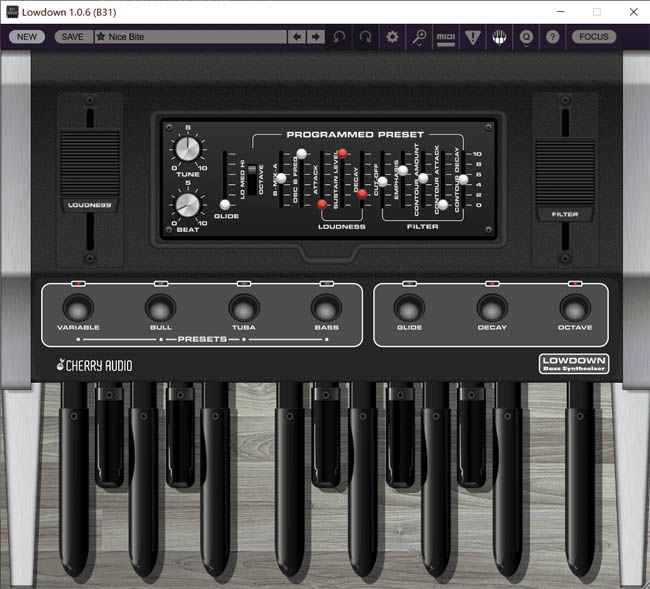The width and height of the screenshot is (650, 589).
Task: Click the CONTOUR AMOUNT slider handle
Action: click(x=423, y=178)
